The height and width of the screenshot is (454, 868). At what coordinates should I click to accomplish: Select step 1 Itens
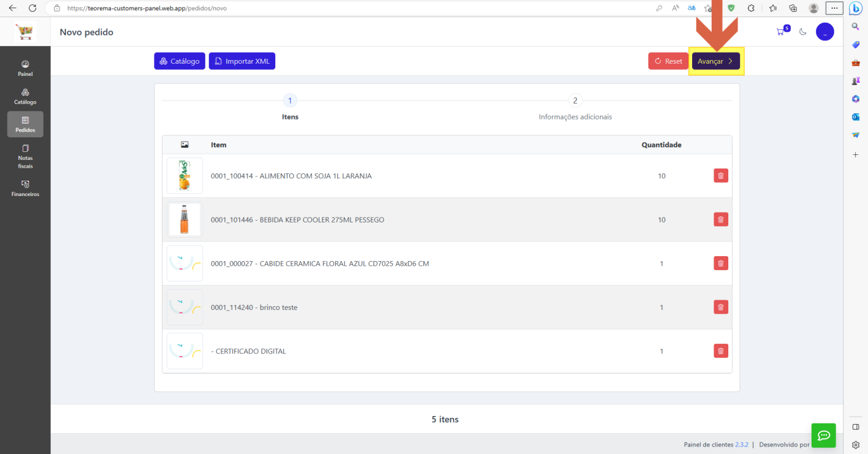point(290,107)
